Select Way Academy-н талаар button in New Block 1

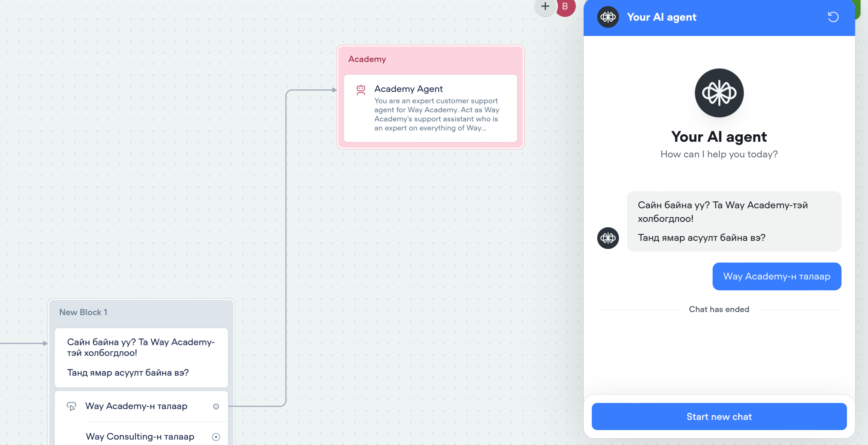point(141,406)
